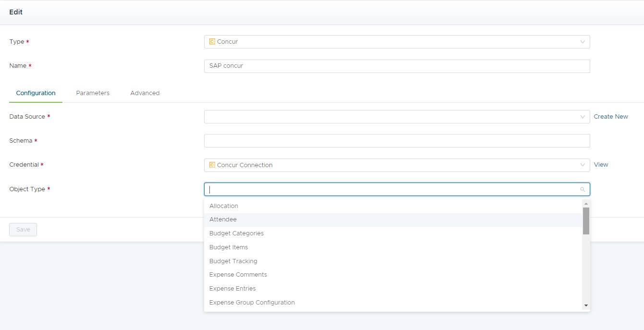
Task: Click the Name input field
Action: [x=396, y=66]
